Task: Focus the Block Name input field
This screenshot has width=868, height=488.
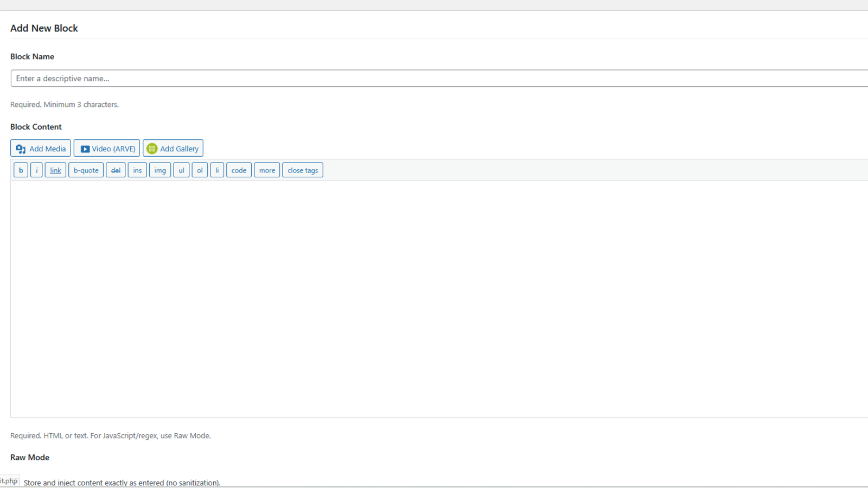Action: coord(434,79)
